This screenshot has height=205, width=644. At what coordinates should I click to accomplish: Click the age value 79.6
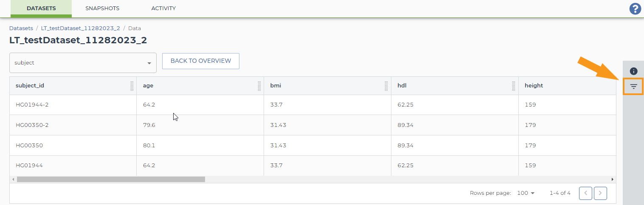click(x=149, y=125)
